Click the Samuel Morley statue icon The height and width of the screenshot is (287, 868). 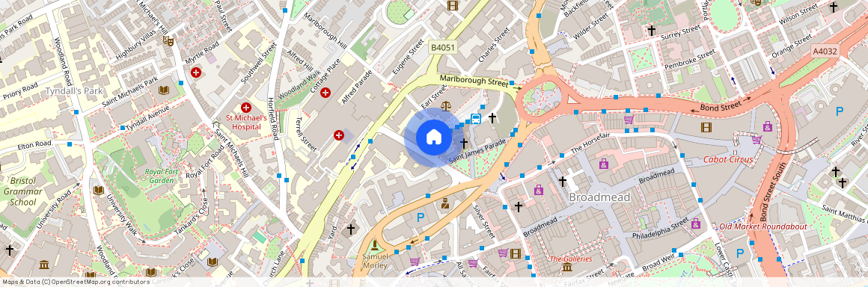pyautogui.click(x=376, y=244)
